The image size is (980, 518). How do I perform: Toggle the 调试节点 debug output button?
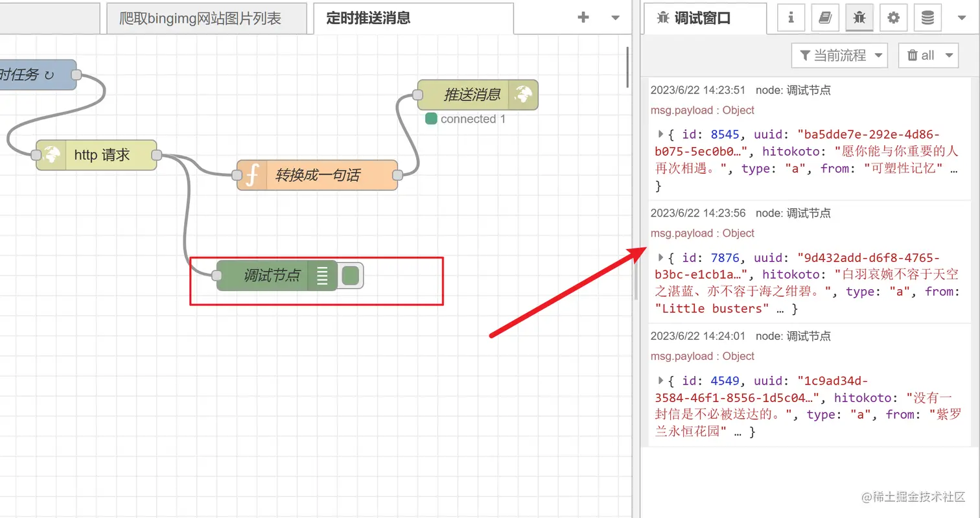coord(351,276)
